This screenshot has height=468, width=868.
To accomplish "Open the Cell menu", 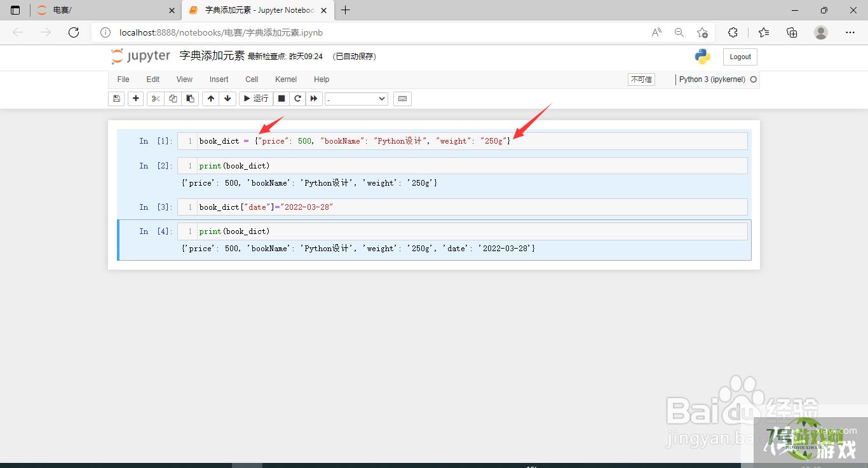I will (252, 79).
